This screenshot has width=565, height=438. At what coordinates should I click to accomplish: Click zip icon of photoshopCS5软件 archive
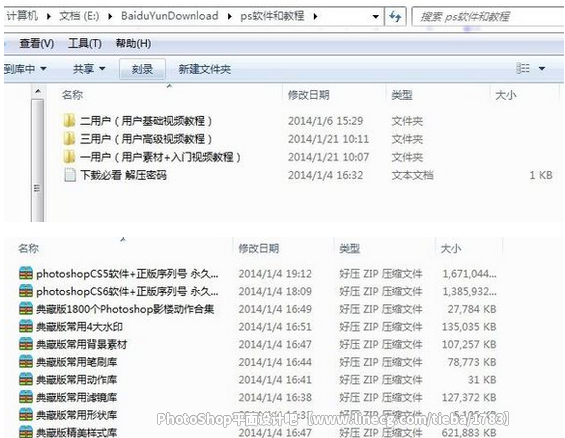[x=26, y=273]
